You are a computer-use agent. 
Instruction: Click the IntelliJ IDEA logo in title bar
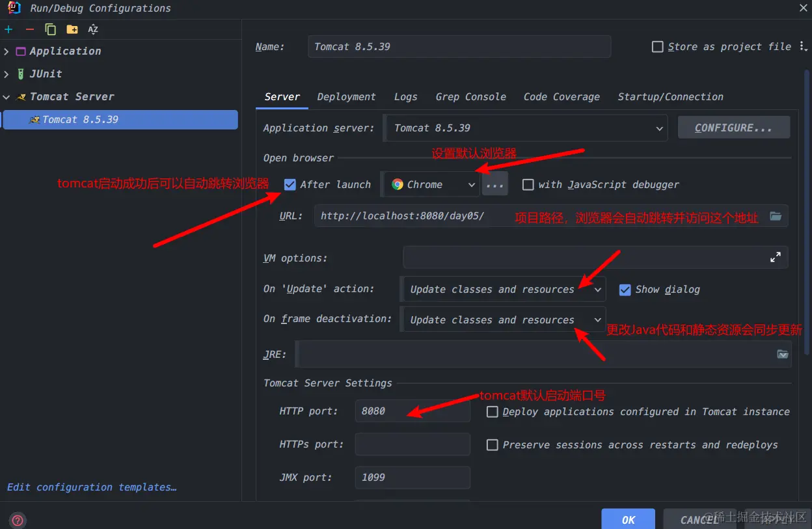click(13, 8)
